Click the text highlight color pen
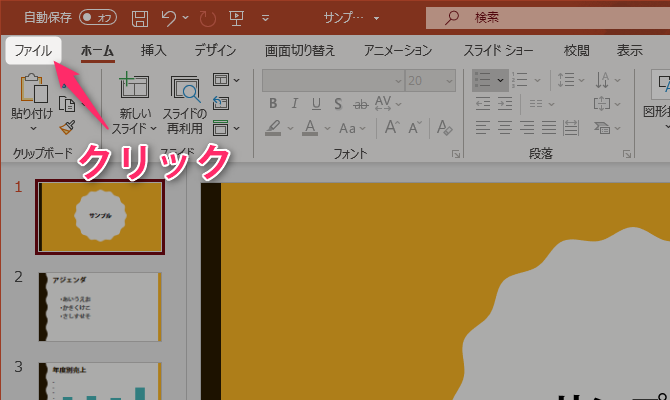This screenshot has width=670, height=400. coord(273,128)
